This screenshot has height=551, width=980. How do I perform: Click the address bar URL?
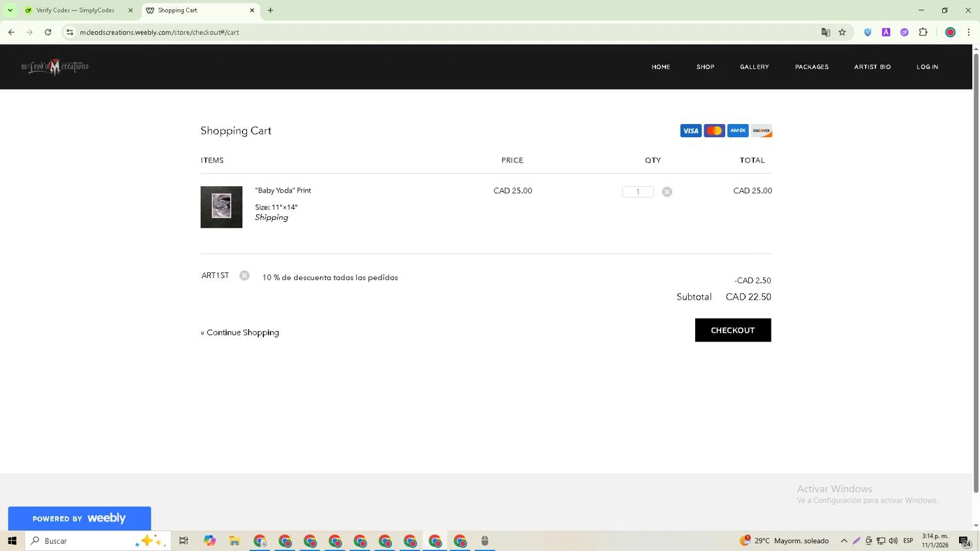[x=159, y=32]
